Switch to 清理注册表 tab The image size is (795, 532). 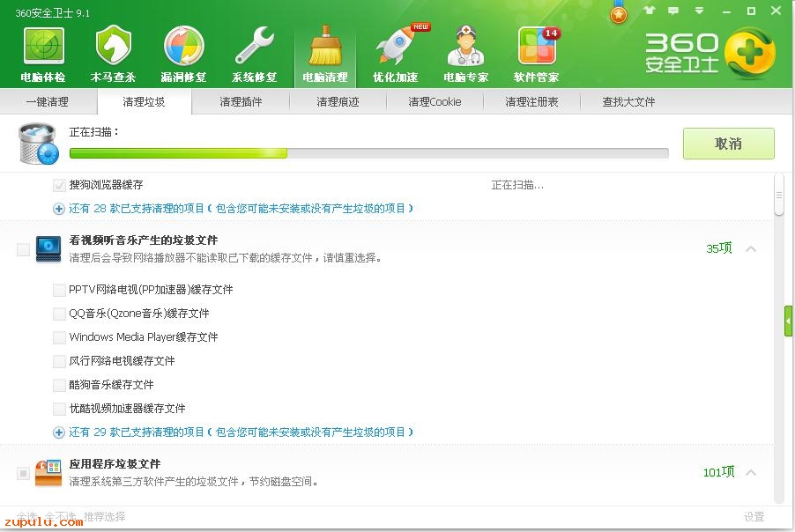[531, 102]
